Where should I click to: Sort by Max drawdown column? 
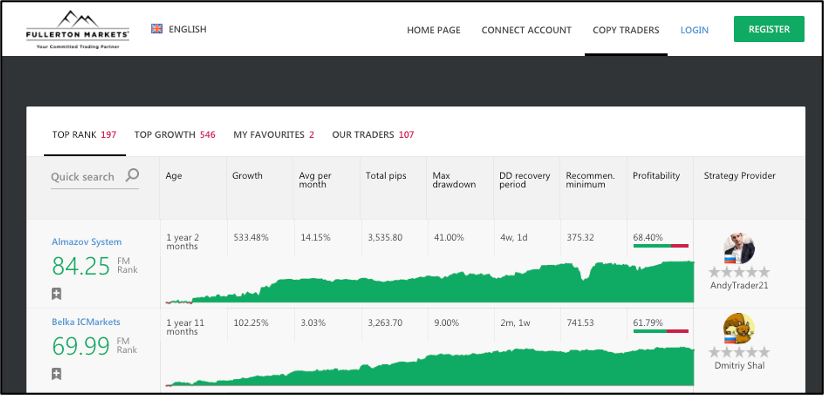pos(454,180)
